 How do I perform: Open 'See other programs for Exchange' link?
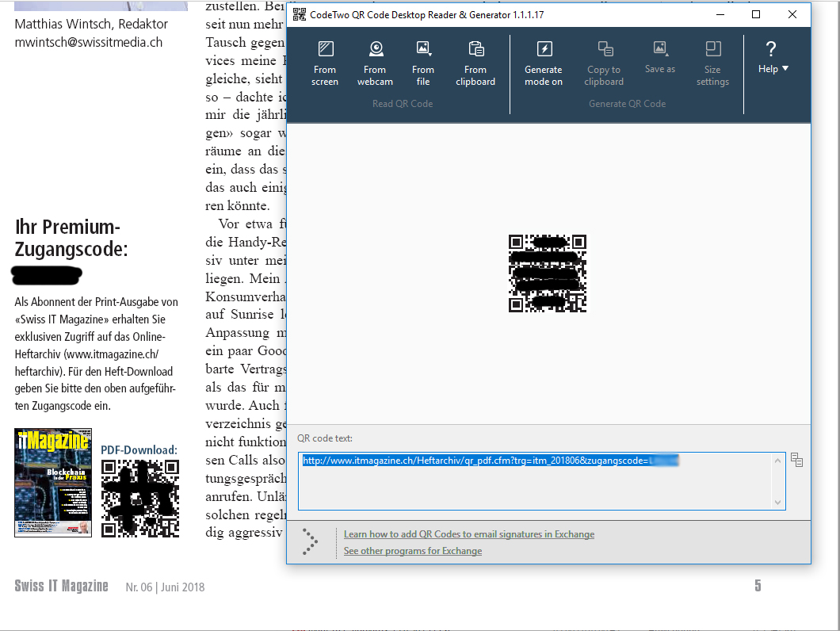[x=413, y=551]
